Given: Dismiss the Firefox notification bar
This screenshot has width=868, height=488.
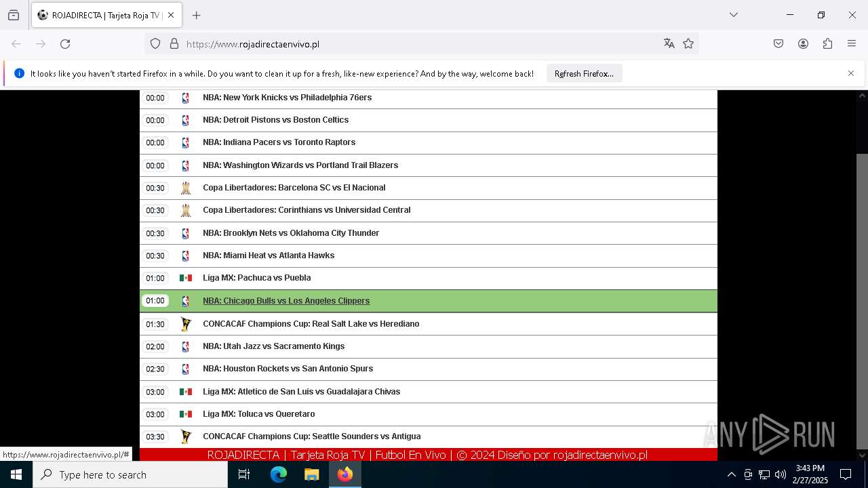Looking at the screenshot, I should (851, 73).
